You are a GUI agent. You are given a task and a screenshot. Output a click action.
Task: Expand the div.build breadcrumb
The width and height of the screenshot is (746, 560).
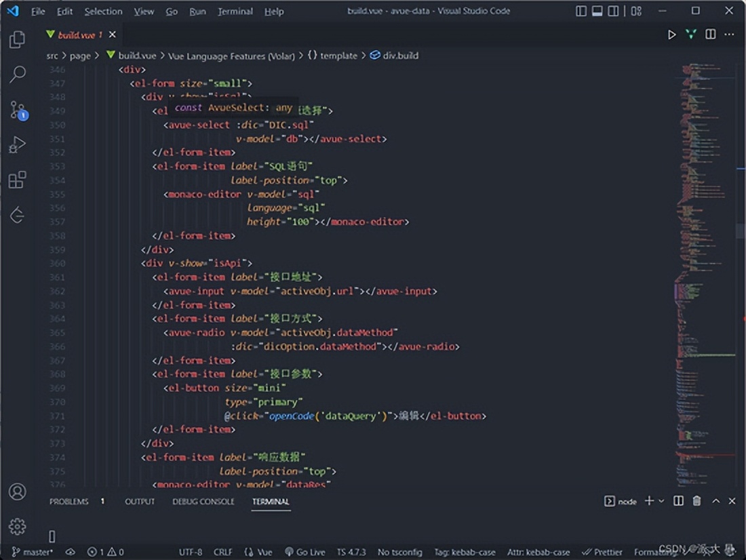click(400, 56)
